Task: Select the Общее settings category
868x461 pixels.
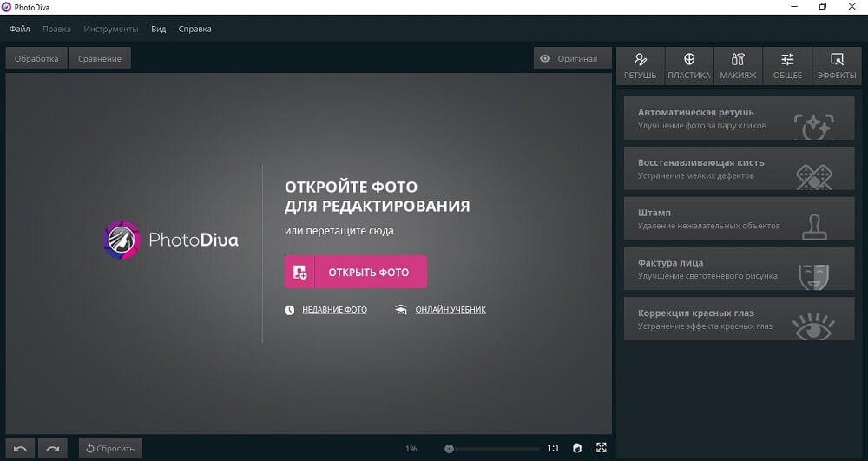Action: click(x=787, y=66)
